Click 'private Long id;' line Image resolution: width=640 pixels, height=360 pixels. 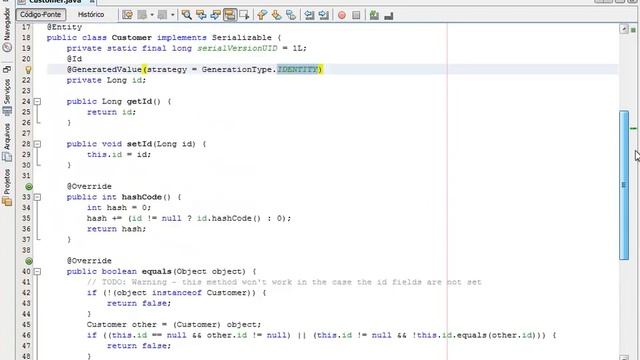coord(106,80)
